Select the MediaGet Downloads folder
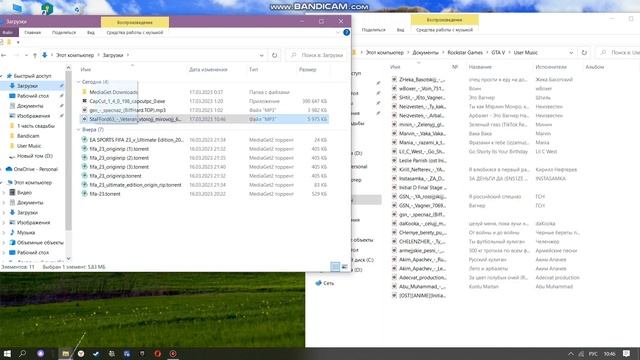 pos(203,92)
